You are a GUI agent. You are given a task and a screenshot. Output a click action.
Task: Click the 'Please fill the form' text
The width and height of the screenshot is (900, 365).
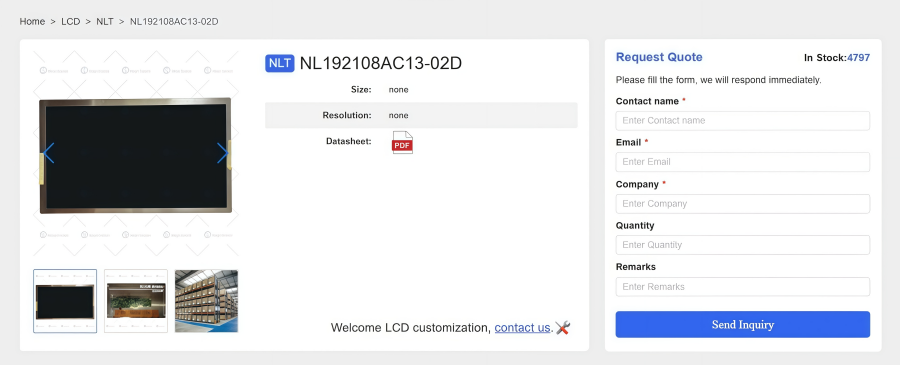[719, 80]
